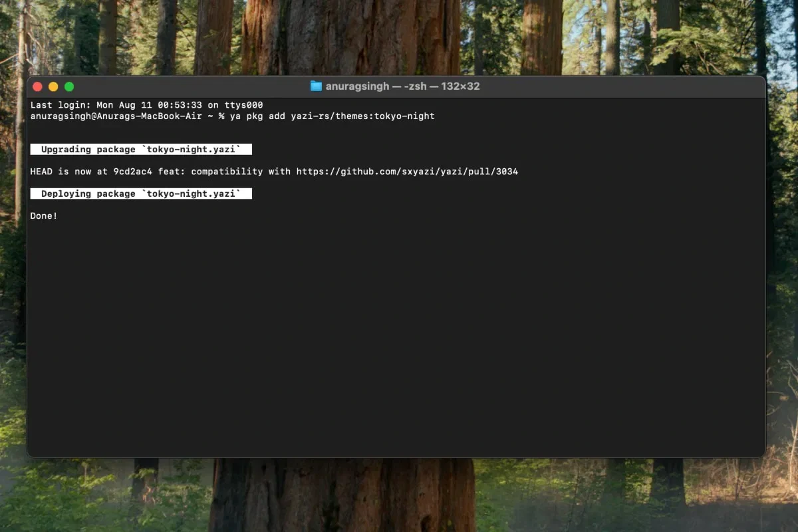Click the blue folder icon in title bar
The width and height of the screenshot is (798, 532).
[x=316, y=86]
